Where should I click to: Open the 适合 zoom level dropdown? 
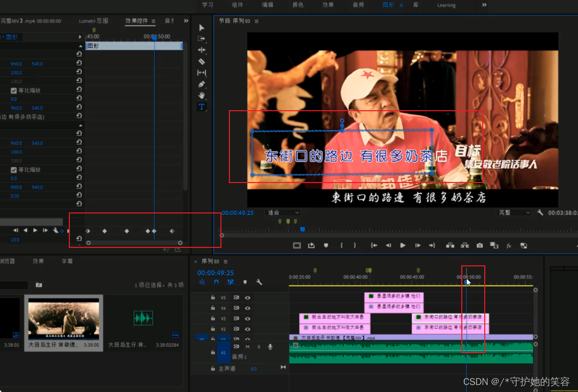pos(283,212)
